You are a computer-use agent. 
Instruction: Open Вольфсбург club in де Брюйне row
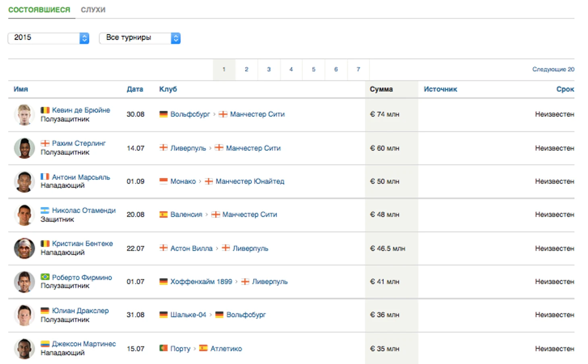(x=190, y=114)
